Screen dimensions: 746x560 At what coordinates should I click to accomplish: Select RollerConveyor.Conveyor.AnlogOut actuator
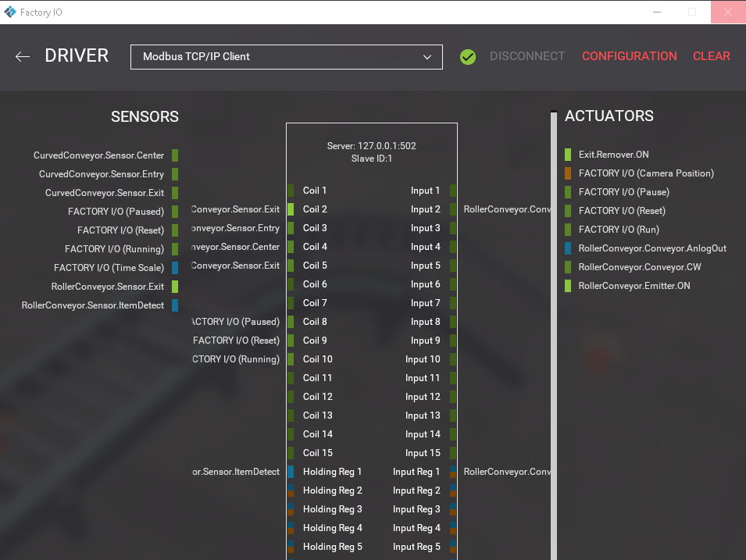click(x=652, y=248)
